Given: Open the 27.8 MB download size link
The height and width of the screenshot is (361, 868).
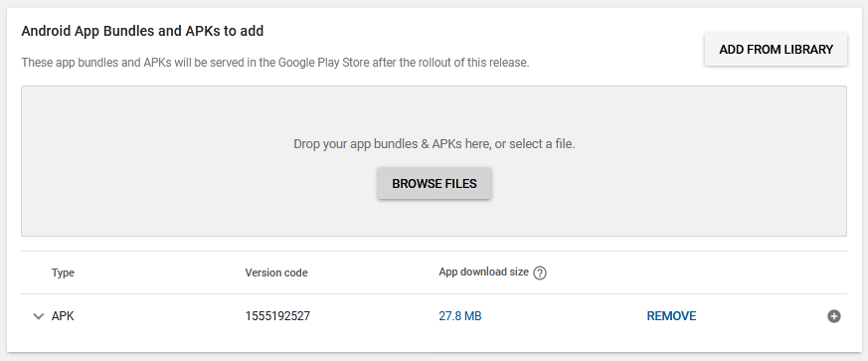Looking at the screenshot, I should [x=460, y=316].
